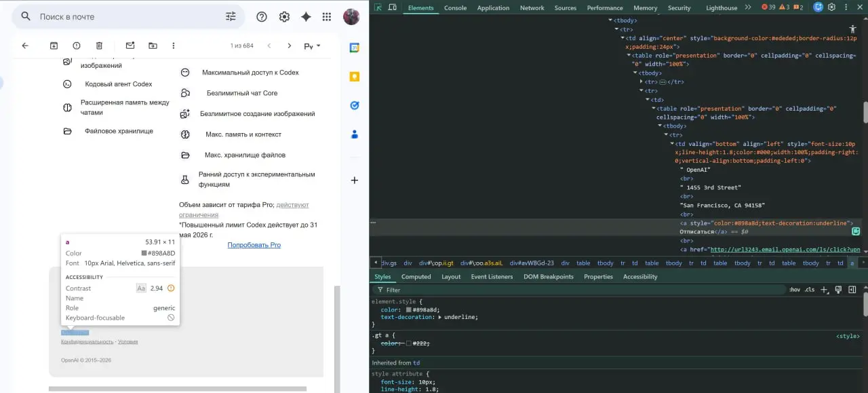Toggle the device toolbar icon in DevTools
868x393 pixels.
393,7
